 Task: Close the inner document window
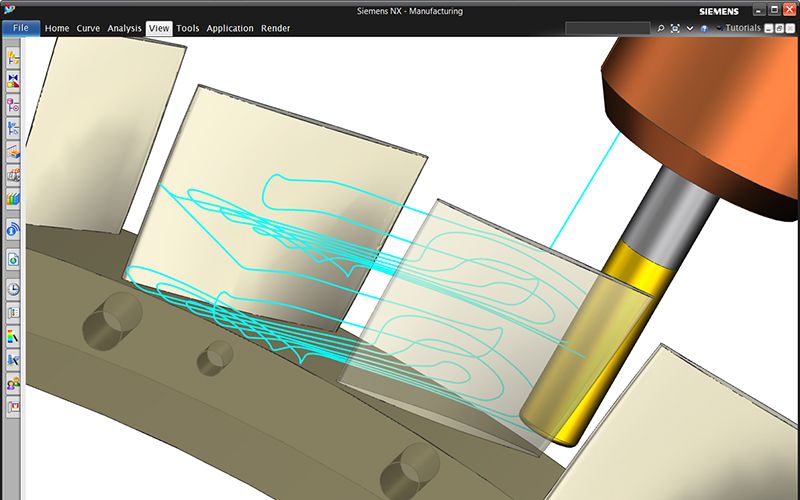(x=790, y=29)
